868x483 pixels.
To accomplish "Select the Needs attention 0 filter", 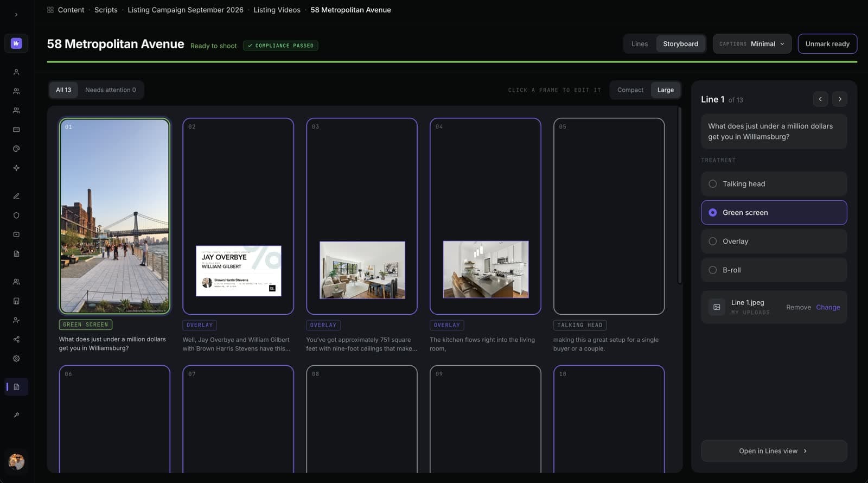I will tap(111, 90).
